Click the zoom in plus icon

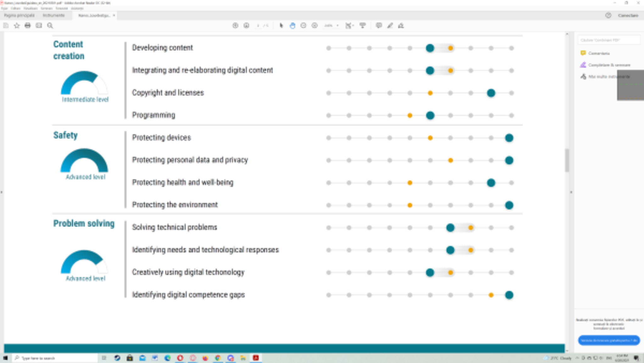314,25
